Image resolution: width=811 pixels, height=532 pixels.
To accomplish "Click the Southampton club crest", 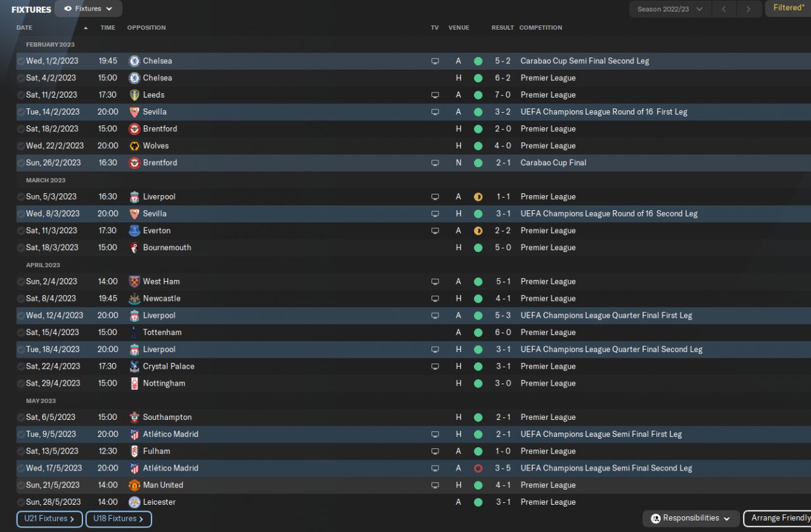I will coord(134,417).
